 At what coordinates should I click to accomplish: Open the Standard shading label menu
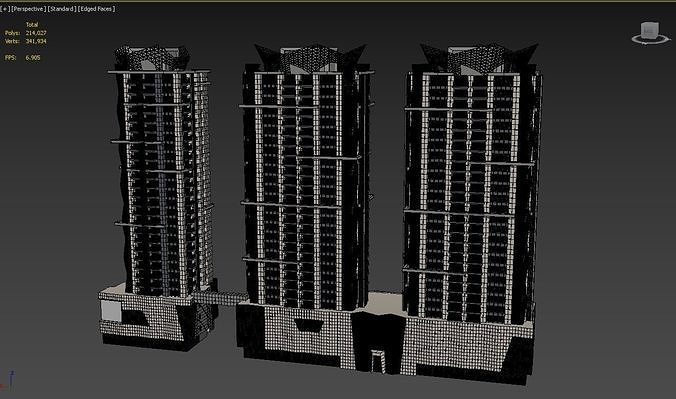pyautogui.click(x=62, y=9)
